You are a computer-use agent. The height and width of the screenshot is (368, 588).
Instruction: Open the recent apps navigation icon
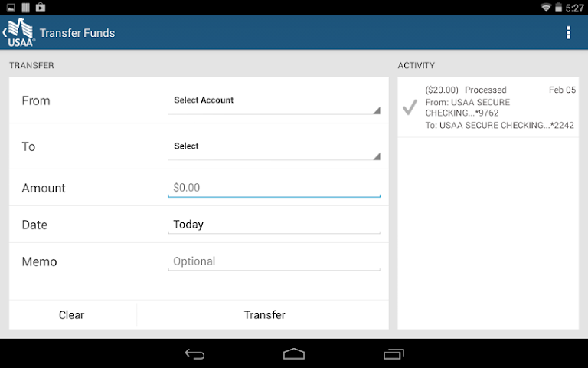394,353
